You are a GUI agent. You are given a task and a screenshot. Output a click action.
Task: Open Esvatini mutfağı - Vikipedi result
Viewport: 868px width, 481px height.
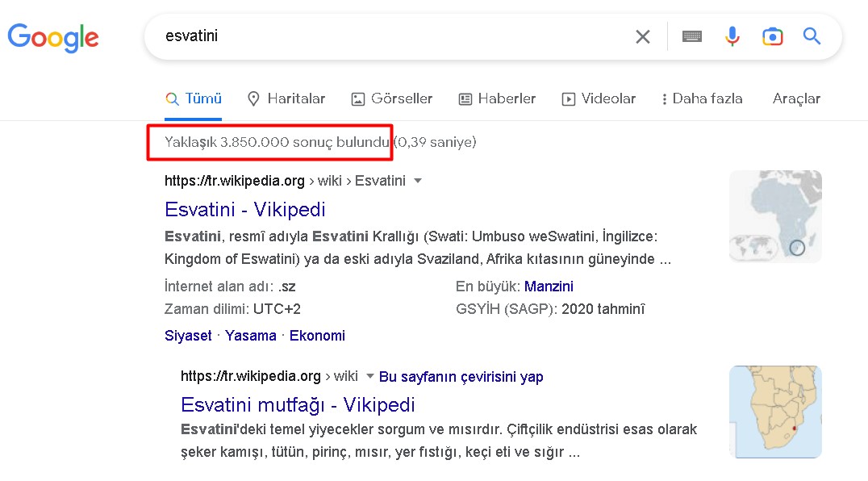coord(298,404)
